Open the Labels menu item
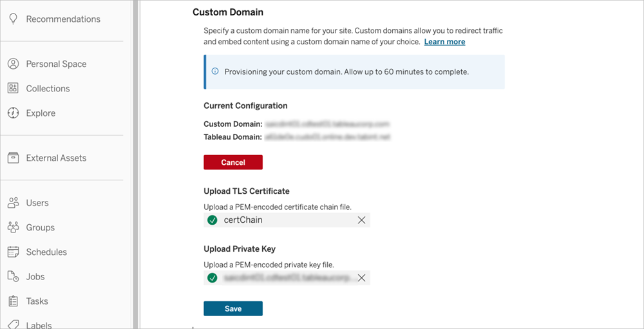 point(39,324)
